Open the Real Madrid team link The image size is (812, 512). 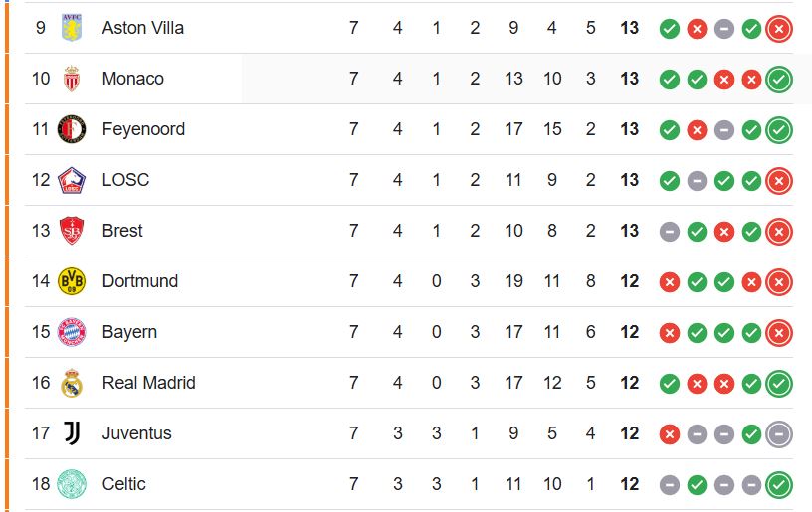pyautogui.click(x=148, y=383)
